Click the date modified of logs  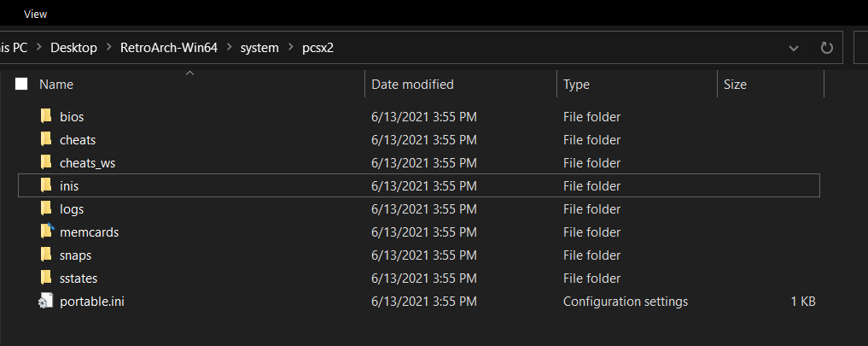tap(424, 209)
